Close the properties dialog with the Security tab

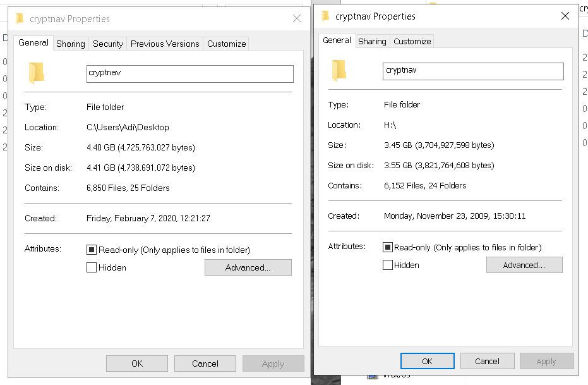296,19
